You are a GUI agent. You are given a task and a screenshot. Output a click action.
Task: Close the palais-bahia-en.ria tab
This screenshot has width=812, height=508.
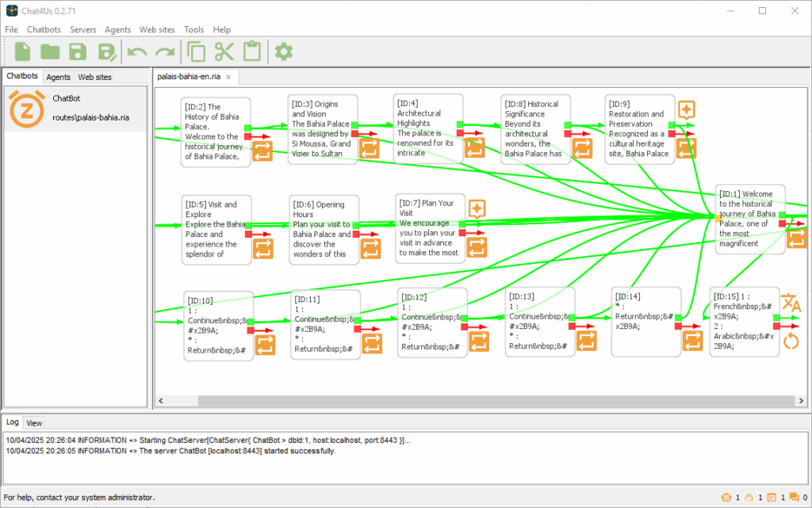point(228,78)
